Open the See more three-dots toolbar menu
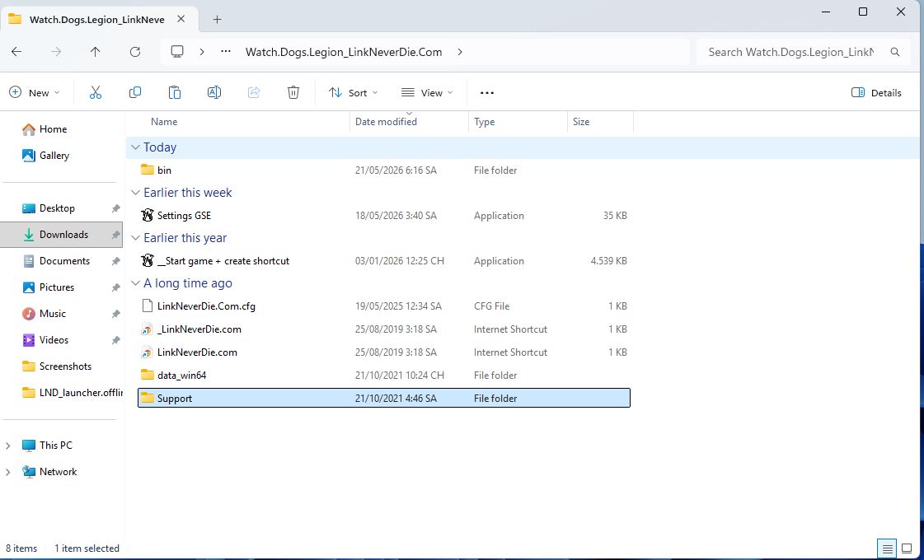924x560 pixels. coord(487,92)
